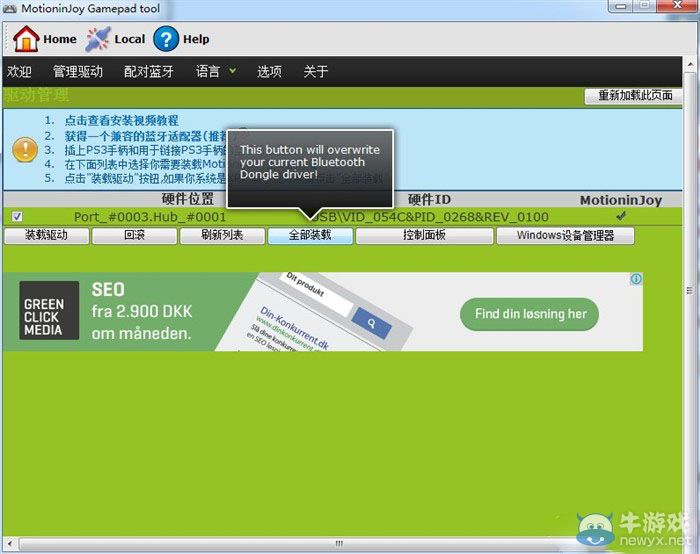Click the 控制面板 button
Screen dimensions: 700x554
425,235
